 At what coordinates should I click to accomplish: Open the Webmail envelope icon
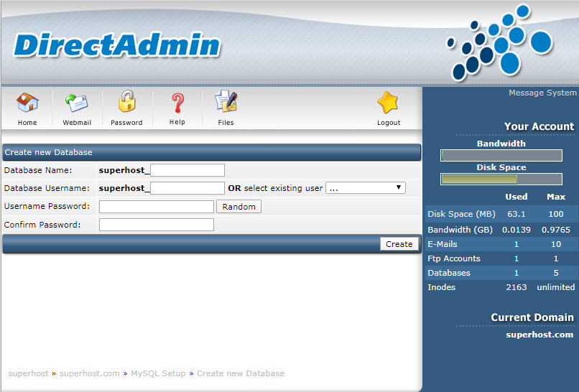(x=76, y=103)
